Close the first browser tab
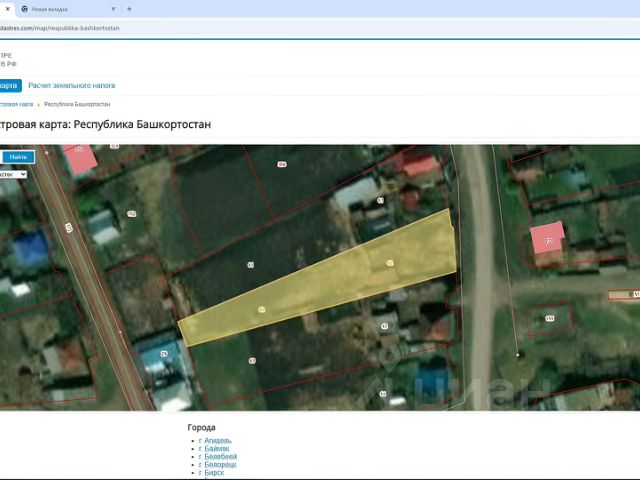 (7, 9)
